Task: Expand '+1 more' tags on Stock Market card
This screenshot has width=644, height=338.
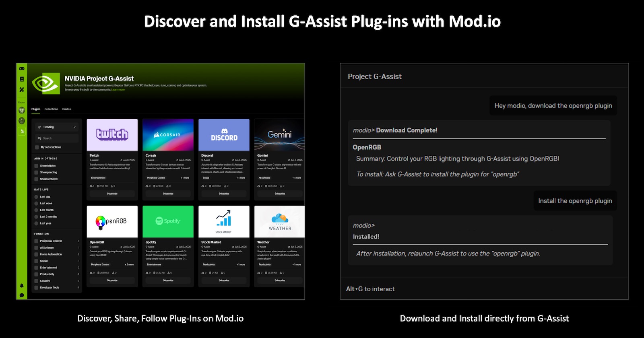Action: tap(241, 265)
